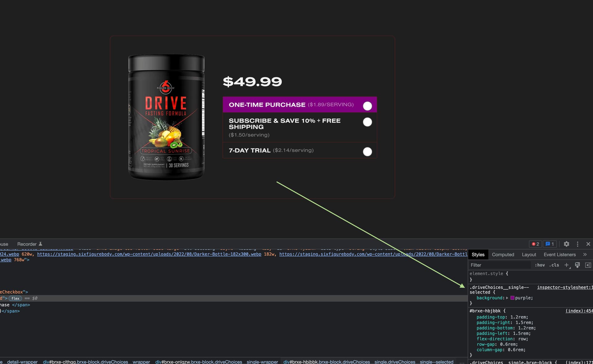Image resolution: width=593 pixels, height=364 pixels.
Task: Select the div#brxe-onlqzw breadcrumb
Action: (x=217, y=362)
